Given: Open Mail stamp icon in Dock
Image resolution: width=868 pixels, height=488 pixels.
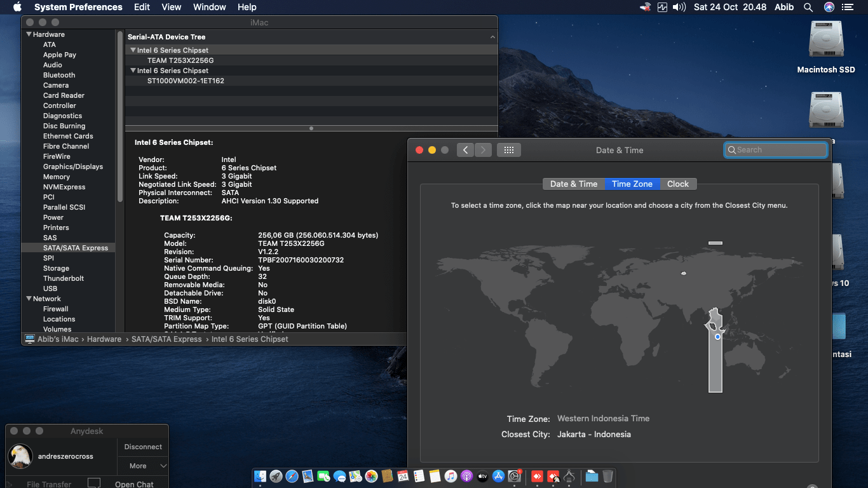Looking at the screenshot, I should coord(308,476).
